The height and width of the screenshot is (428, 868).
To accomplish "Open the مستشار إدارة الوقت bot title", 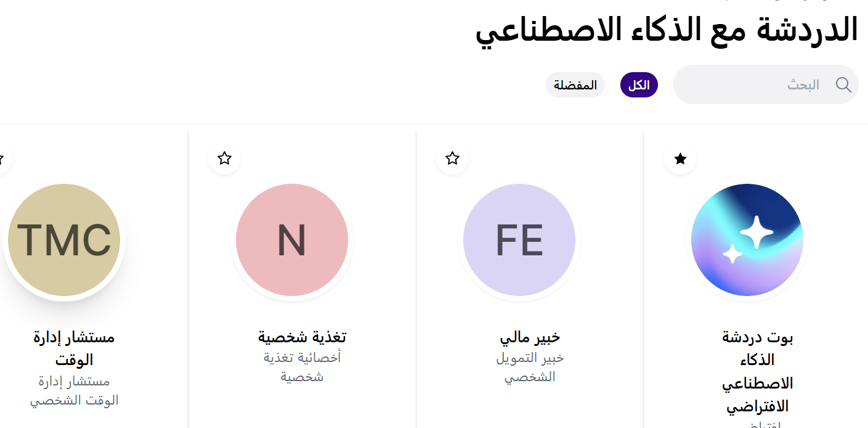I will pyautogui.click(x=74, y=348).
